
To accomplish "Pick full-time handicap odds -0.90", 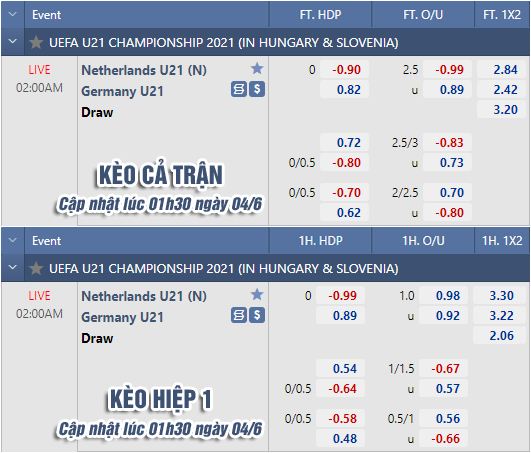I will coord(344,70).
